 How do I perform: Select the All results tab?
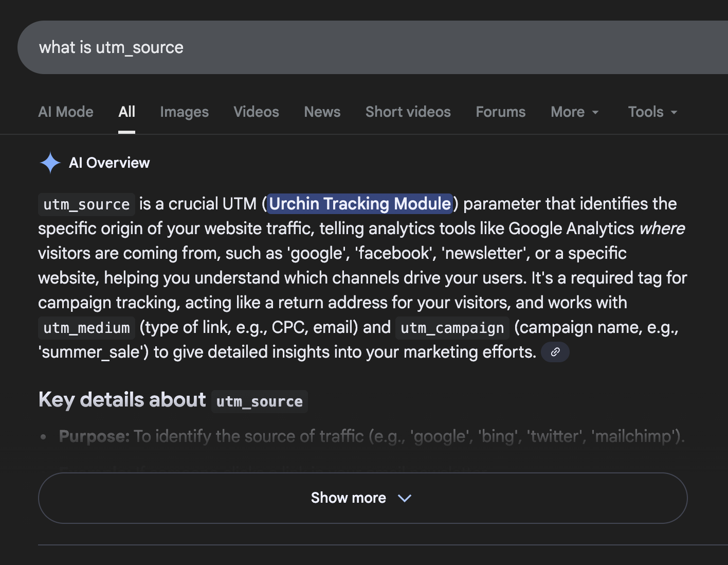(126, 112)
